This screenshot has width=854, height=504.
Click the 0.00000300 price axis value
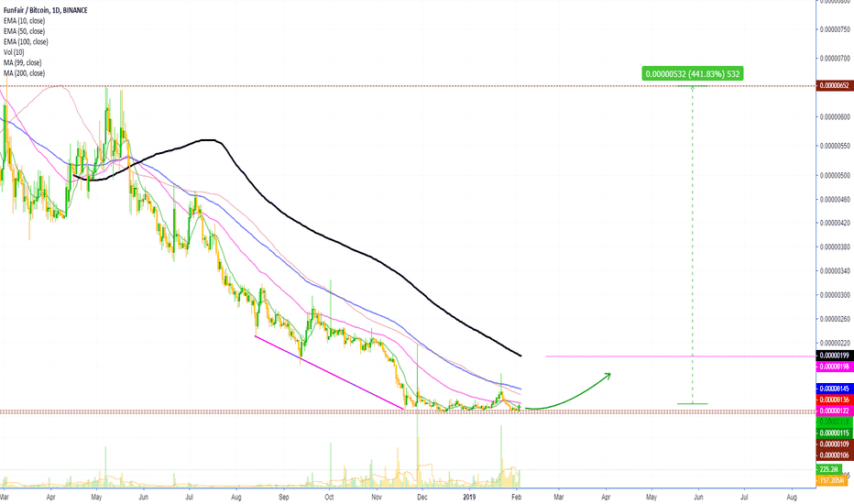[x=835, y=295]
